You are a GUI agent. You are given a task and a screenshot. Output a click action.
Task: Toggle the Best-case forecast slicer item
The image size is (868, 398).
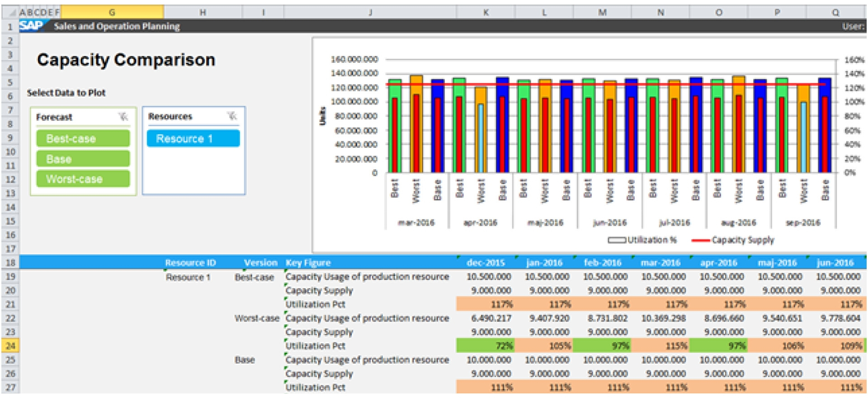(x=83, y=138)
